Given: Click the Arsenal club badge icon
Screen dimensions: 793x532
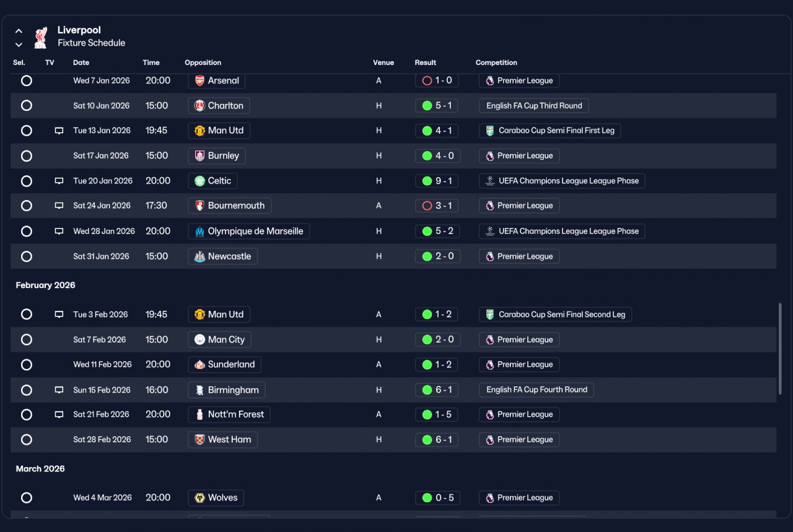Looking at the screenshot, I should coord(199,81).
